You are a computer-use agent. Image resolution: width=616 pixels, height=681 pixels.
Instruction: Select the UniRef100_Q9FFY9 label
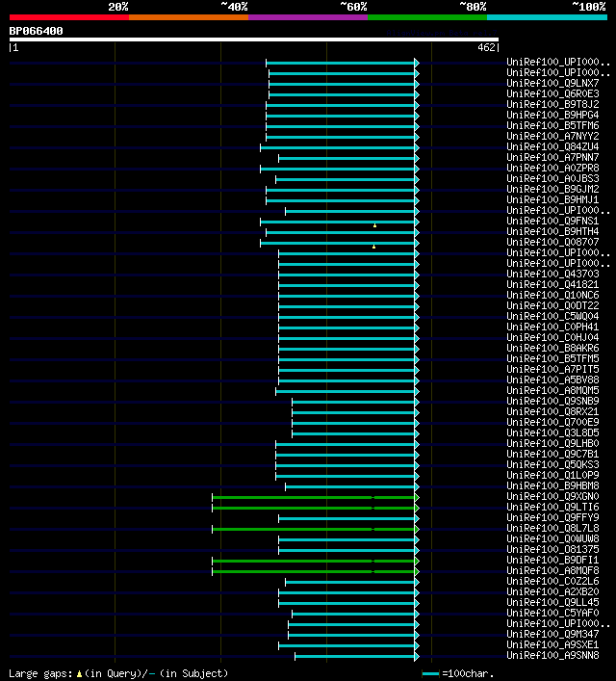(x=552, y=517)
